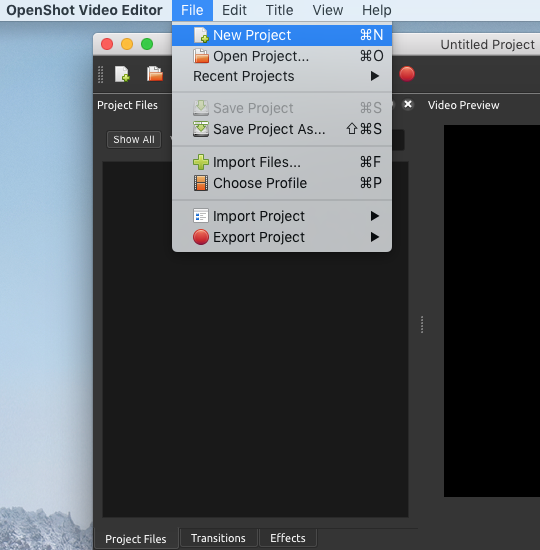Open Edit menu in menu bar

(234, 10)
